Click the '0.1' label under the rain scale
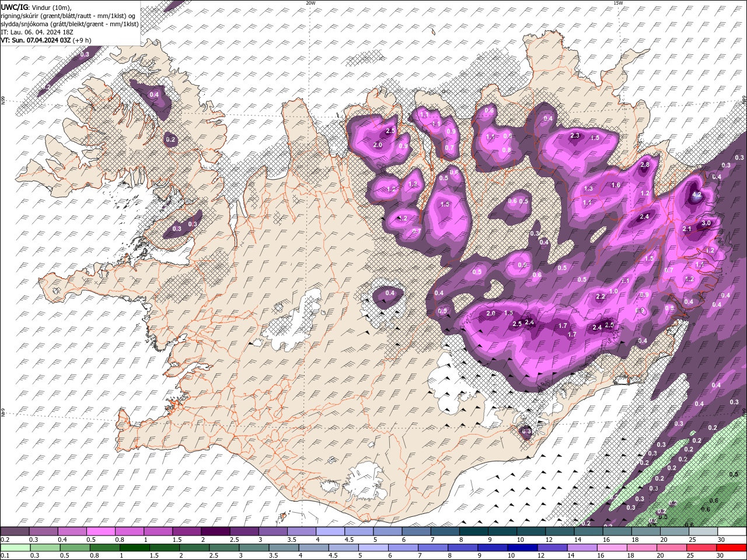The image size is (747, 560). point(4,555)
